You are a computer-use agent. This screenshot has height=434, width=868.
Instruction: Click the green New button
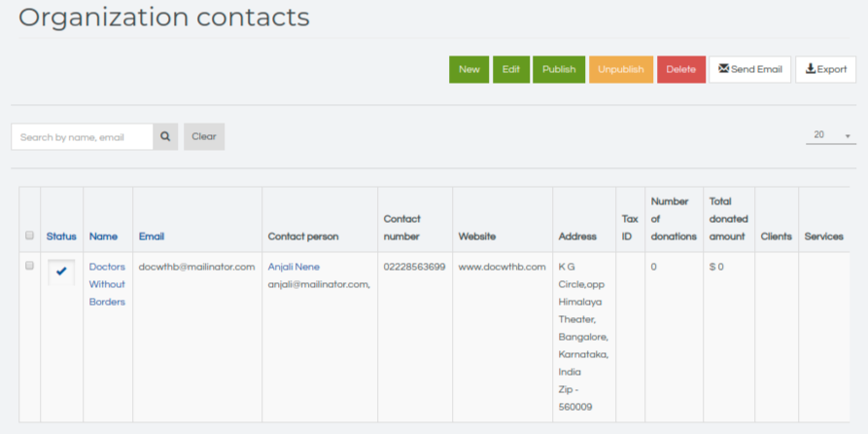469,69
